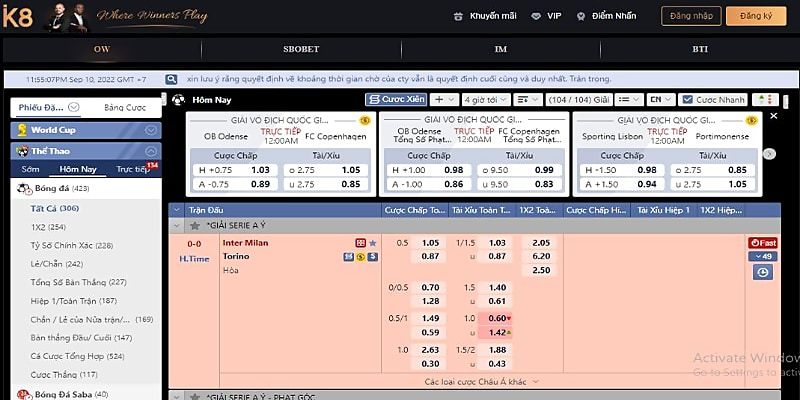Collapse the Thể Thao section chevron

151,151
